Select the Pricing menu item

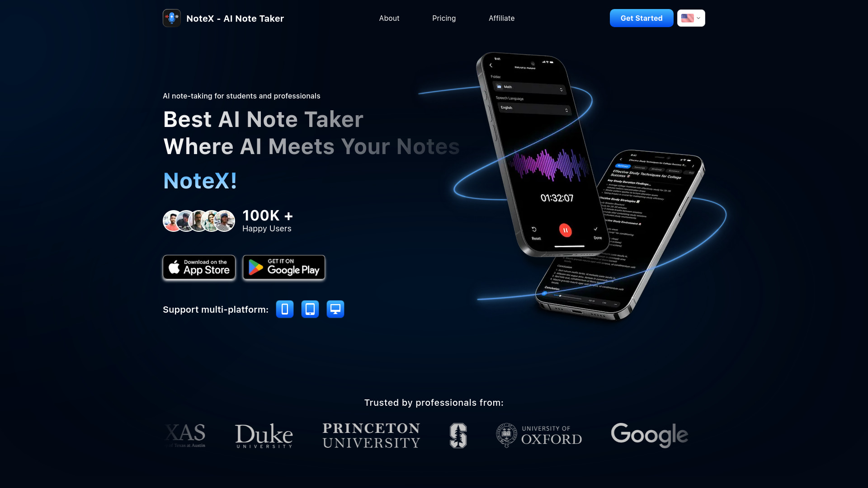tap(443, 18)
